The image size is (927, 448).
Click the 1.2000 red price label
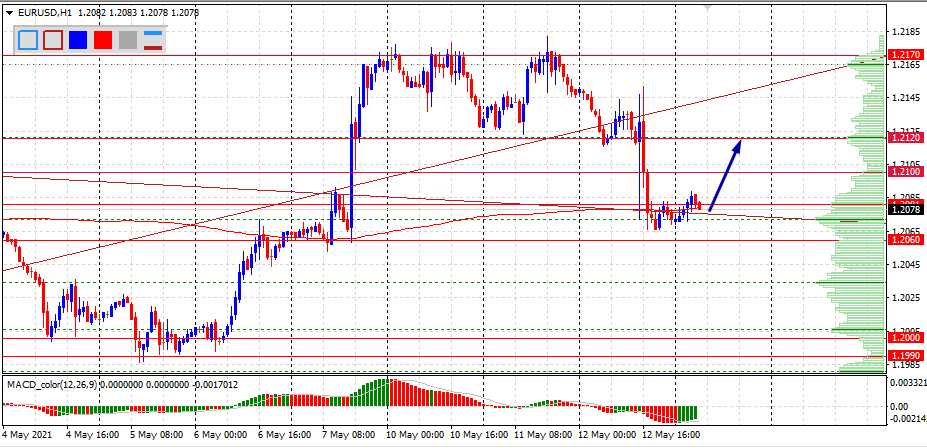tap(904, 338)
